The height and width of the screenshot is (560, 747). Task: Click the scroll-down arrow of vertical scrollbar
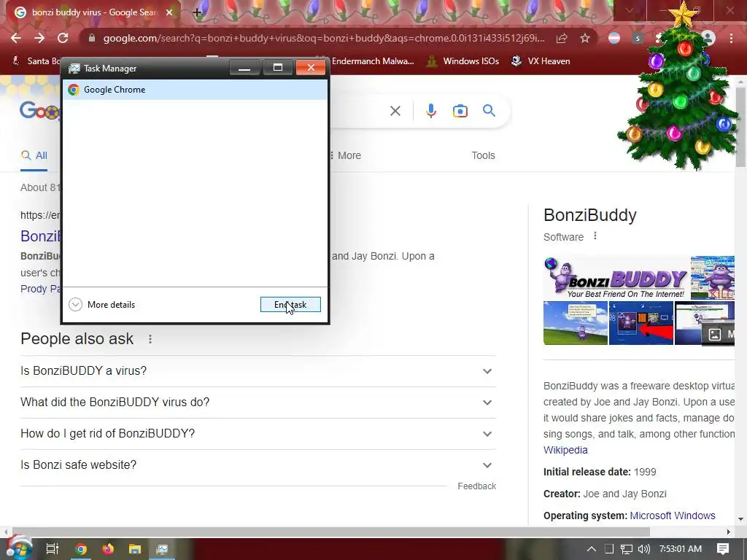(741, 519)
